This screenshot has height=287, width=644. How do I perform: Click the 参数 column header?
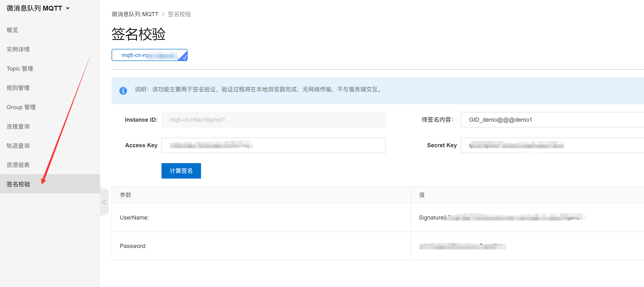[261, 195]
